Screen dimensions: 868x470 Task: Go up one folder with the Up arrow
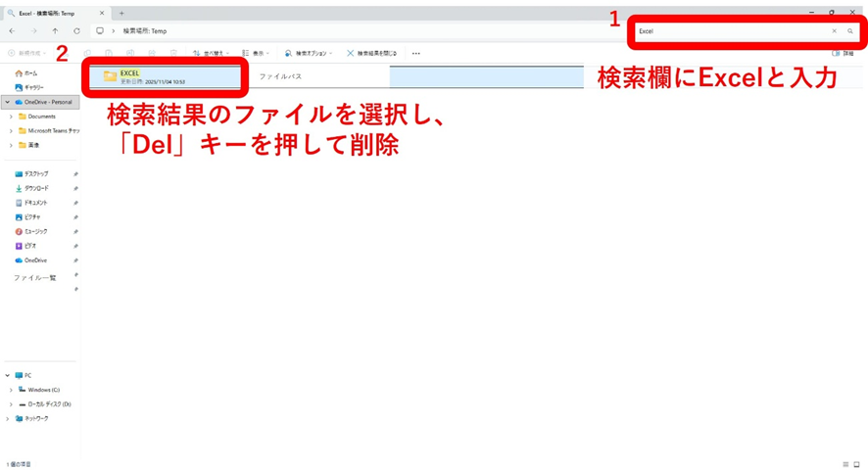[55, 31]
